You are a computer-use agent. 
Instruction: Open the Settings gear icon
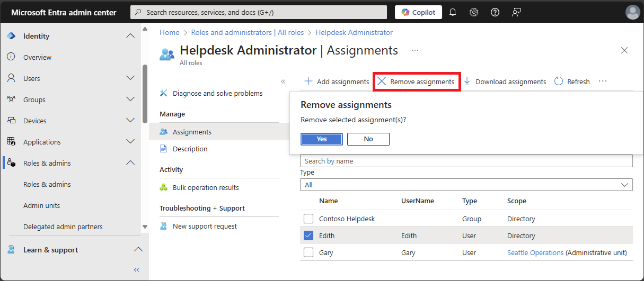tap(474, 12)
